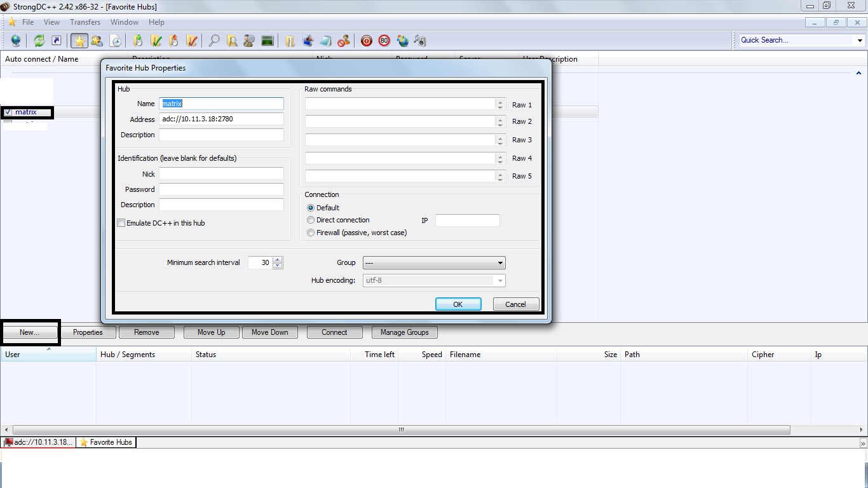Open the File menu
This screenshot has width=868, height=488.
click(x=28, y=22)
